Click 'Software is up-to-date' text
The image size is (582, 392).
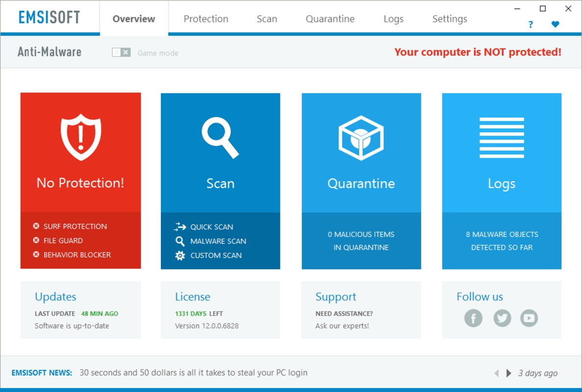coord(72,326)
